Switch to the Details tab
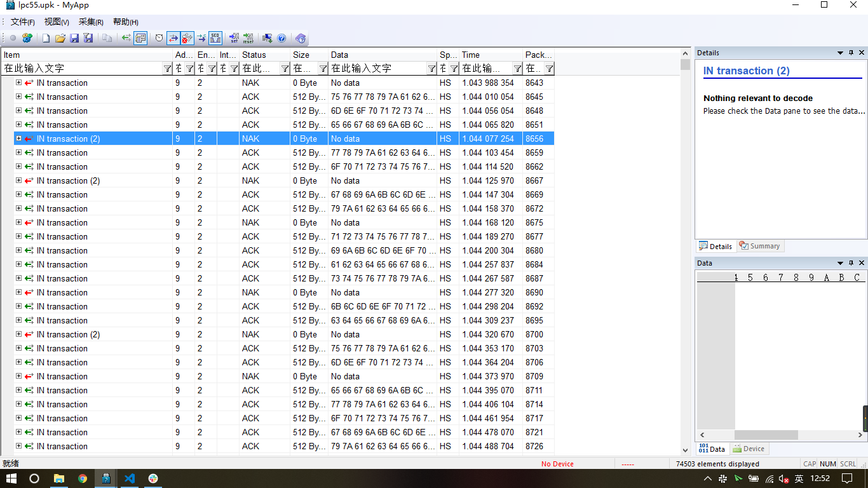 click(x=715, y=246)
